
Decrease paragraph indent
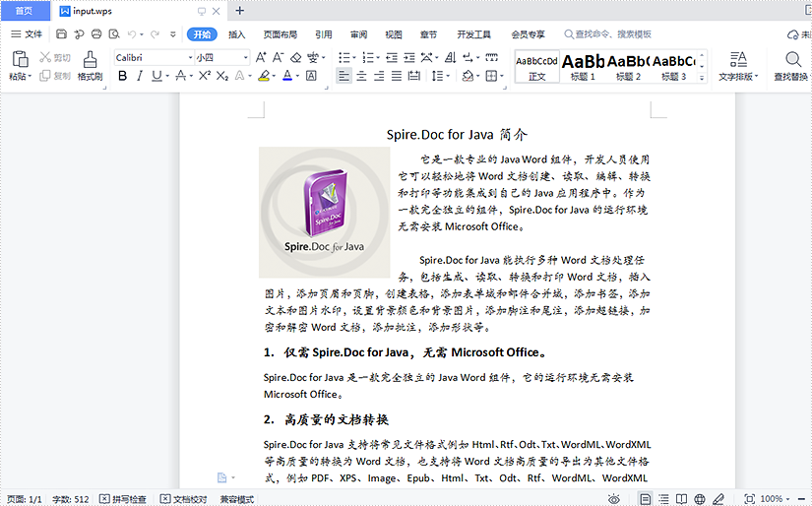[x=392, y=57]
